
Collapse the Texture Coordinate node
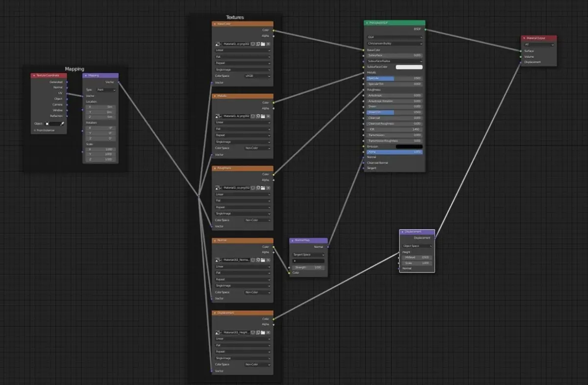33,75
